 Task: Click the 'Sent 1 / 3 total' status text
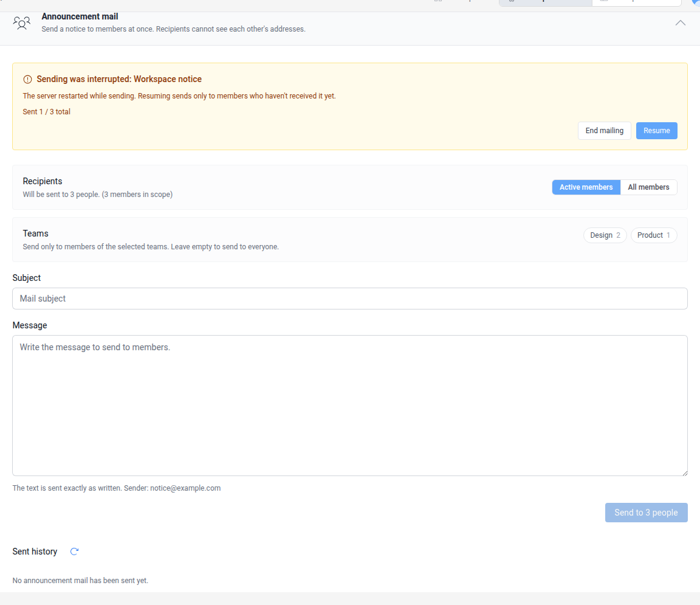tap(46, 112)
